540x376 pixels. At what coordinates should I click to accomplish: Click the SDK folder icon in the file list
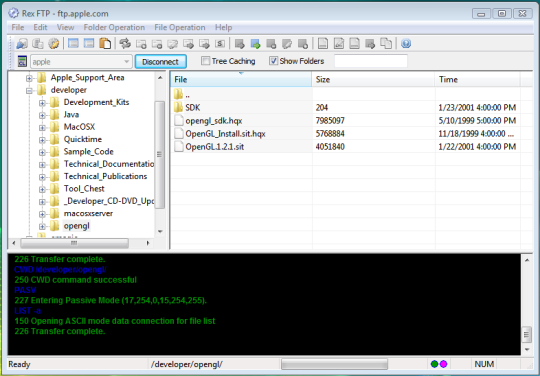coord(178,107)
